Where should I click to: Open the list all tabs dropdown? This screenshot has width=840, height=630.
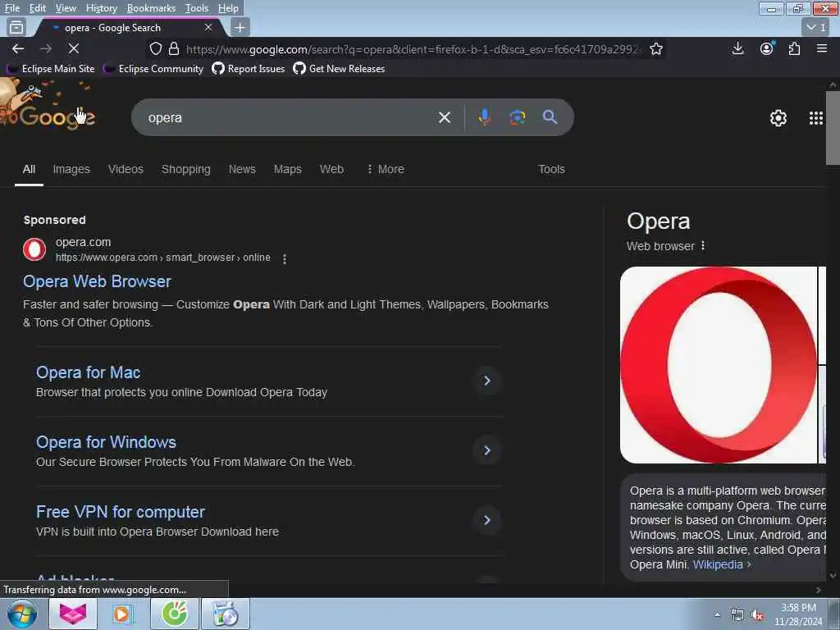tap(816, 27)
